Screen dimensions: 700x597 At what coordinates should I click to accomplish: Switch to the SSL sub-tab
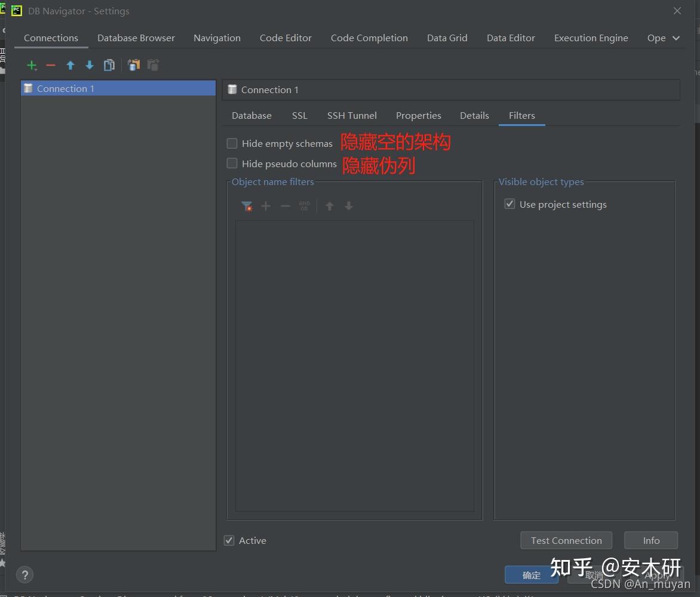coord(300,116)
